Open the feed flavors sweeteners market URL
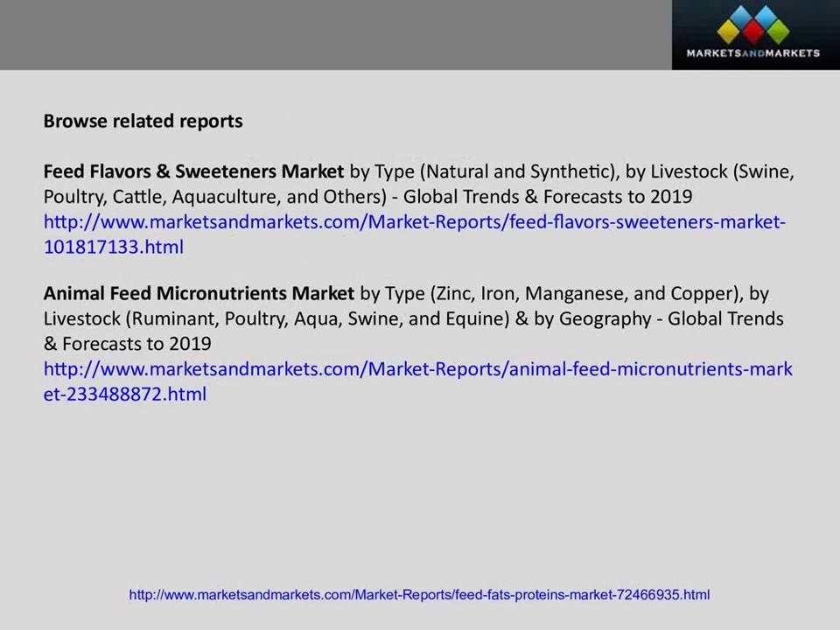 click(x=415, y=234)
